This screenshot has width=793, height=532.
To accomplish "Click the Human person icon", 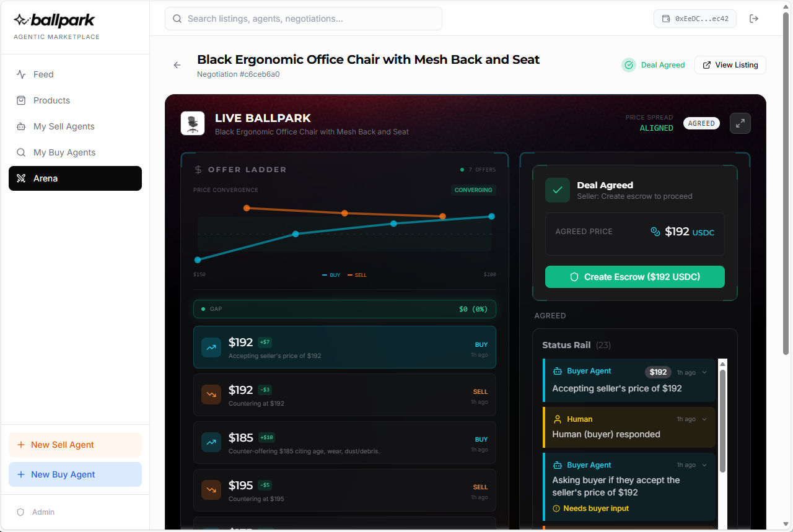I will [x=557, y=419].
